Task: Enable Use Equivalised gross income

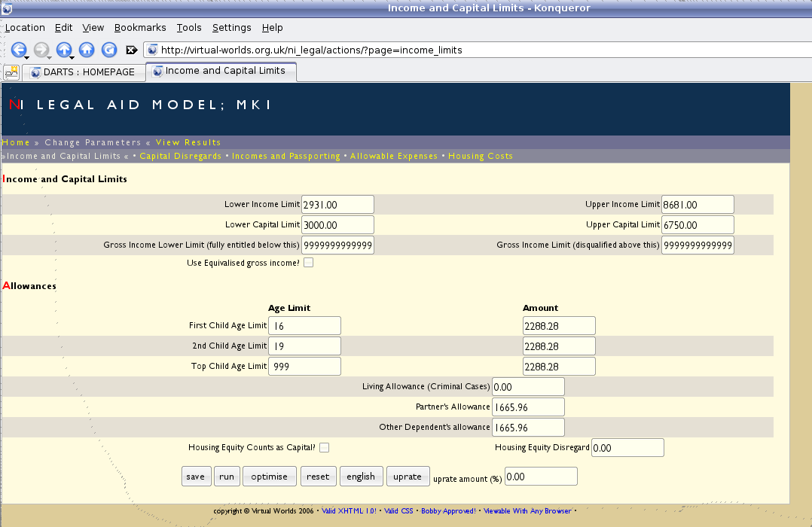Action: [308, 262]
